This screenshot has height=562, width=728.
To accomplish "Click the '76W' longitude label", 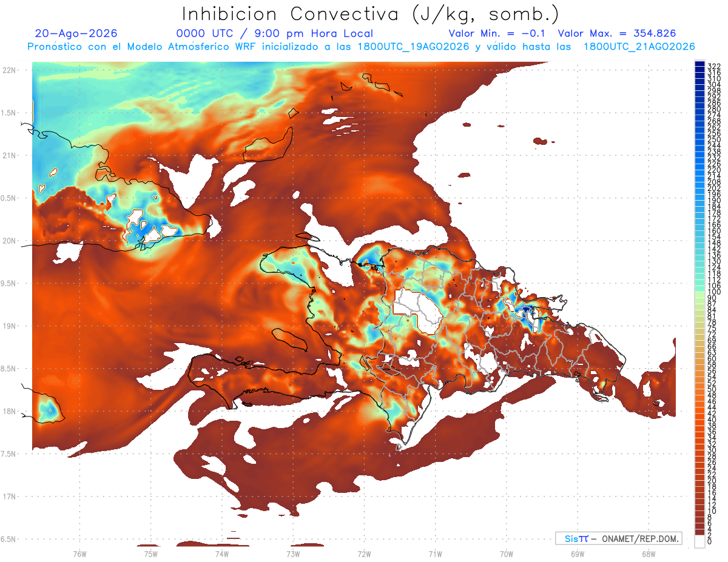I will click(79, 554).
